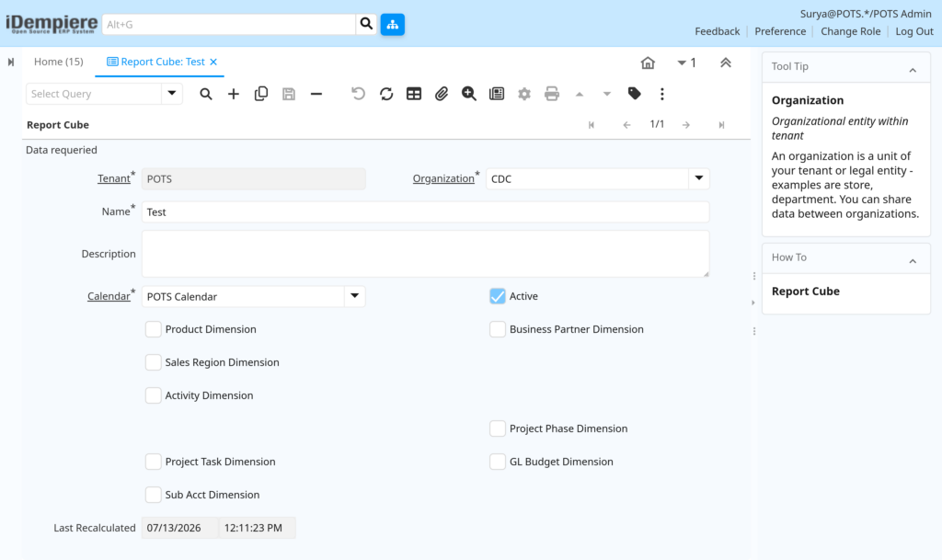This screenshot has height=560, width=942.
Task: Tick the Sub Acct Dimension checkbox
Action: tap(154, 494)
